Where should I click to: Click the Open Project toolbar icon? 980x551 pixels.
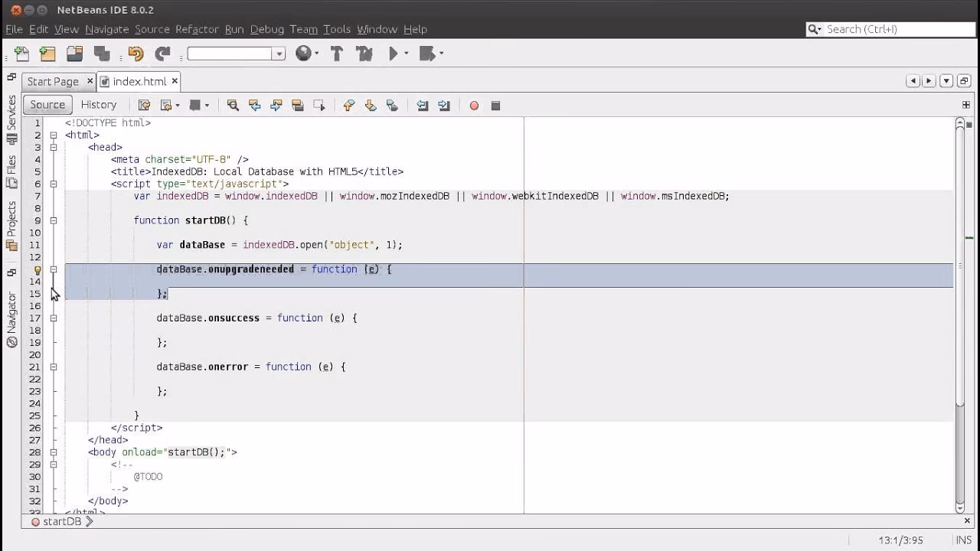tap(74, 54)
